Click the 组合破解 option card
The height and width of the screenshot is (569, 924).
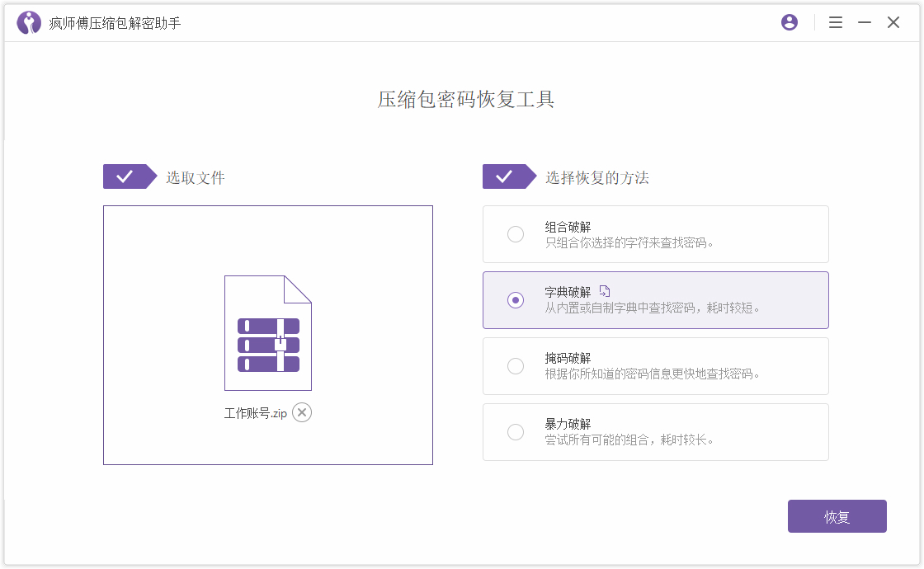[x=655, y=234]
